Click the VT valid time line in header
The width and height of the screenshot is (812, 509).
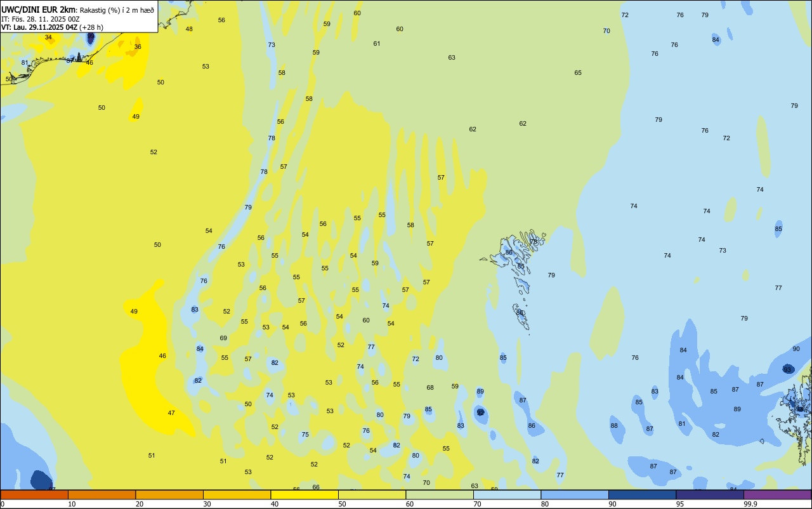[52, 27]
